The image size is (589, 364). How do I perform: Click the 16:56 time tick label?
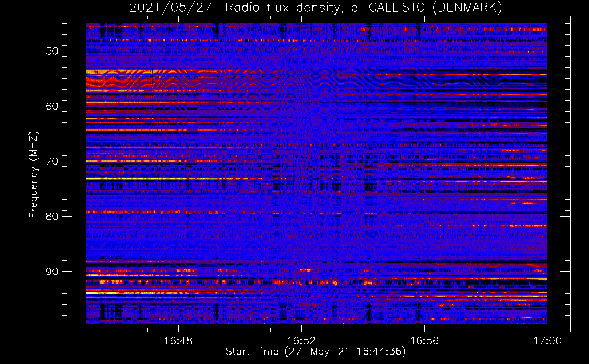424,341
